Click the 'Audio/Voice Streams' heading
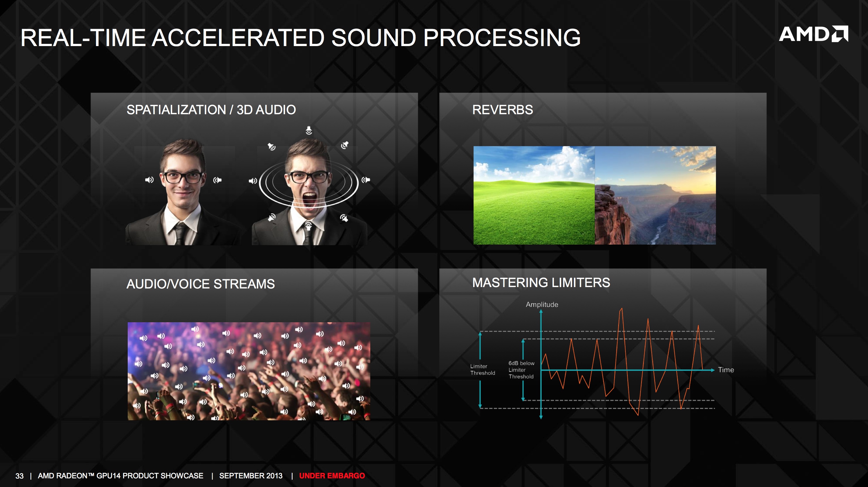Viewport: 868px width, 487px height. click(x=200, y=284)
